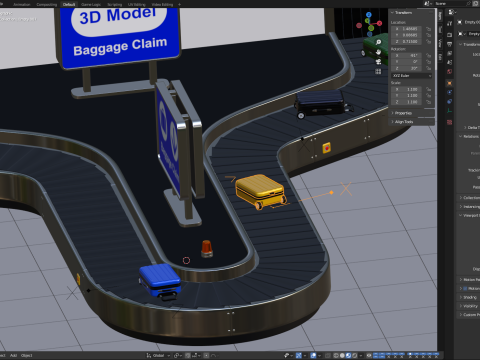
Task: Expand the Collections section
Action: point(469,198)
